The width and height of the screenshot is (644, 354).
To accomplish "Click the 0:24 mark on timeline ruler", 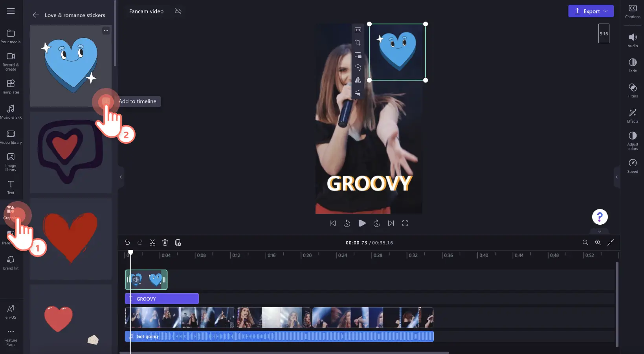I will tap(343, 255).
